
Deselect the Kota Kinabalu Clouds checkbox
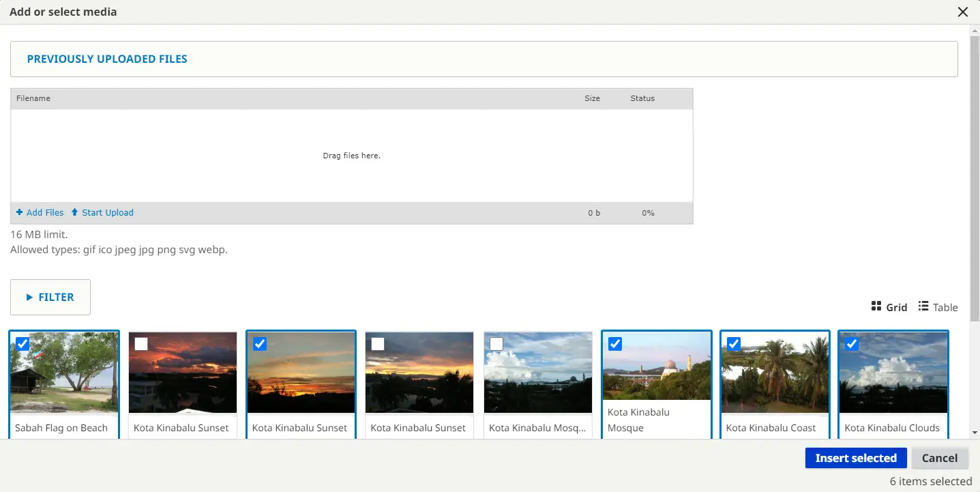point(852,344)
